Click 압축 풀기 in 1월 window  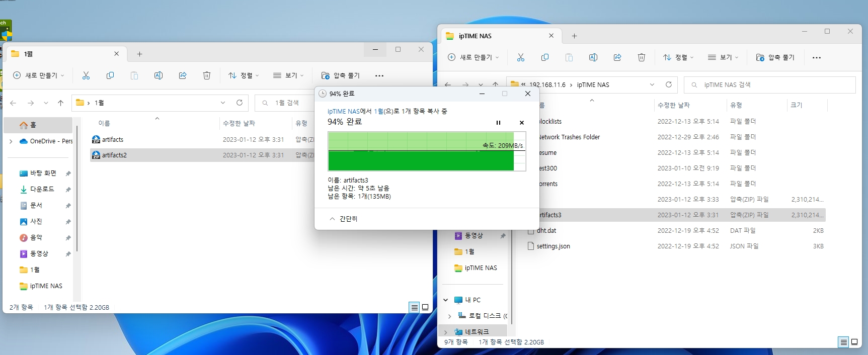coord(341,75)
